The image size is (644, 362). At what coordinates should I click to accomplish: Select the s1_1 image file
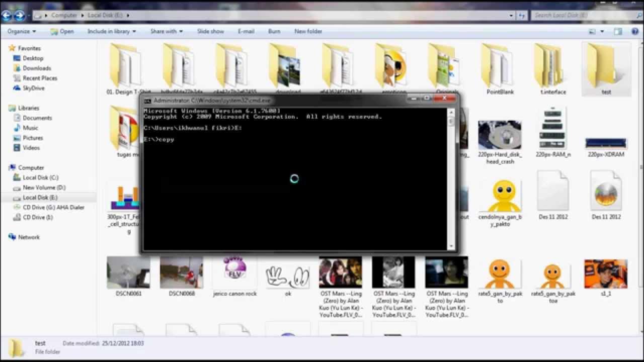606,277
